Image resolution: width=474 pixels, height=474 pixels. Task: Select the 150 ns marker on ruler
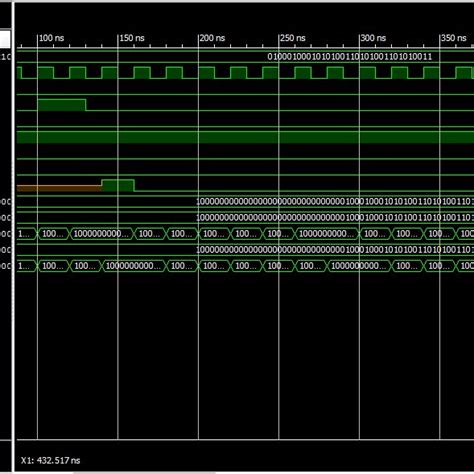(132, 38)
